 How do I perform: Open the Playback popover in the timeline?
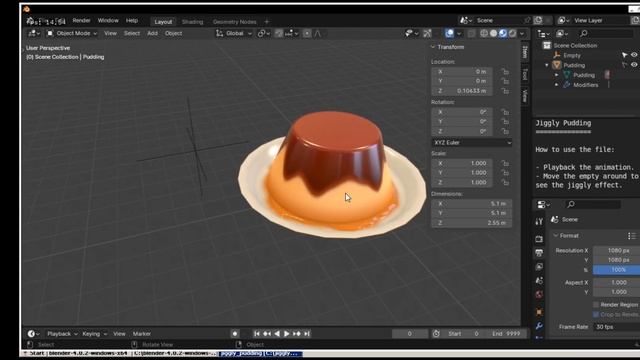pyautogui.click(x=62, y=334)
